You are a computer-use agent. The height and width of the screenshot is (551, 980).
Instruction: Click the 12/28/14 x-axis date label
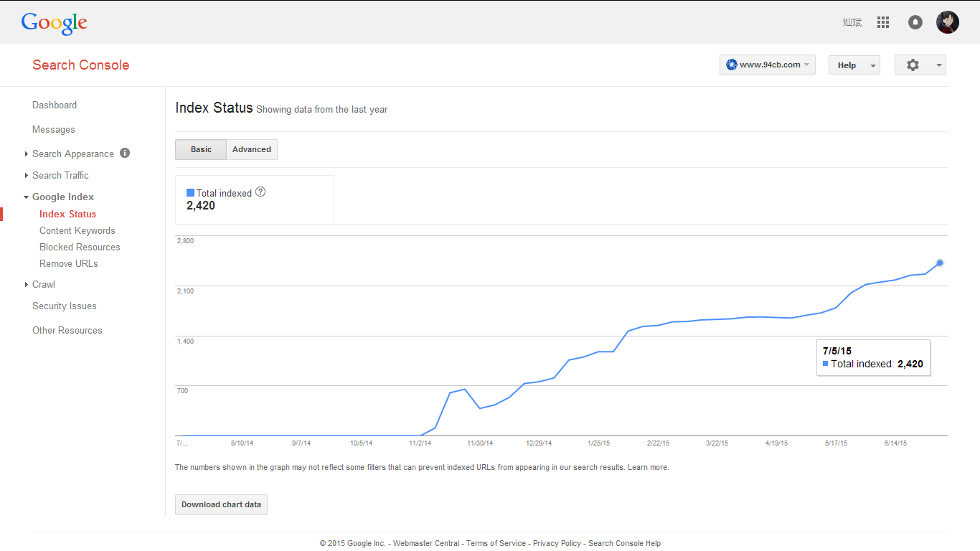point(539,443)
